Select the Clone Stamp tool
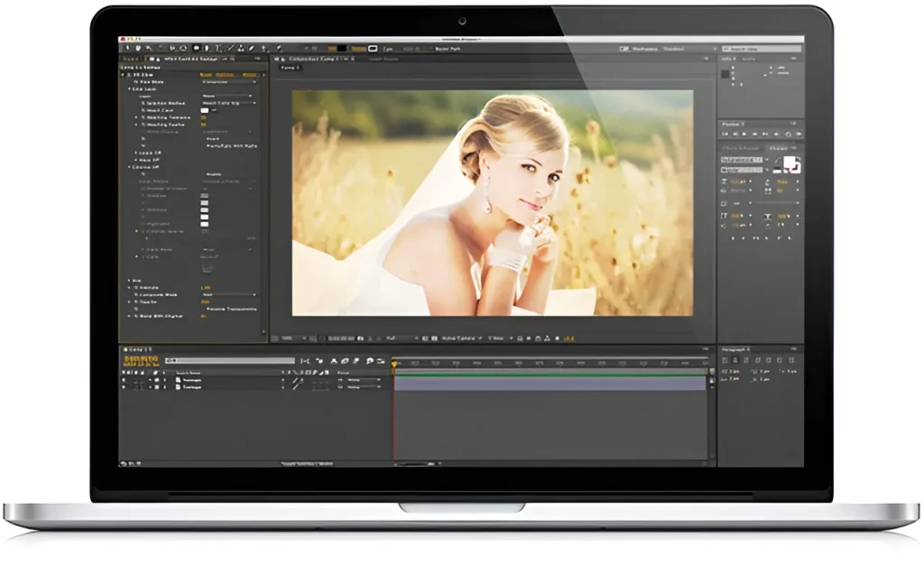 point(241,49)
